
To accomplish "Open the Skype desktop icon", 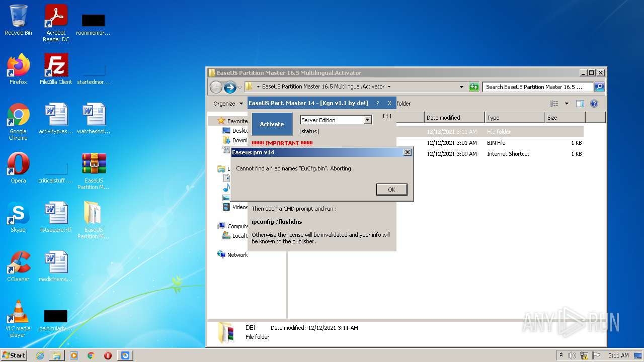I will [x=18, y=217].
